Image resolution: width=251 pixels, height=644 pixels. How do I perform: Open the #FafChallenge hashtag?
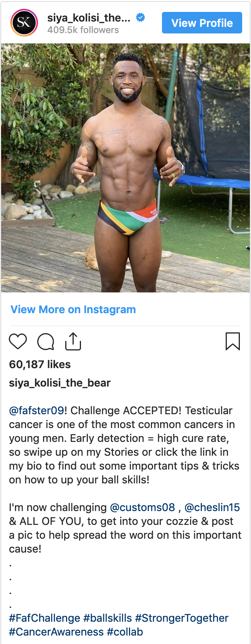pos(45,618)
